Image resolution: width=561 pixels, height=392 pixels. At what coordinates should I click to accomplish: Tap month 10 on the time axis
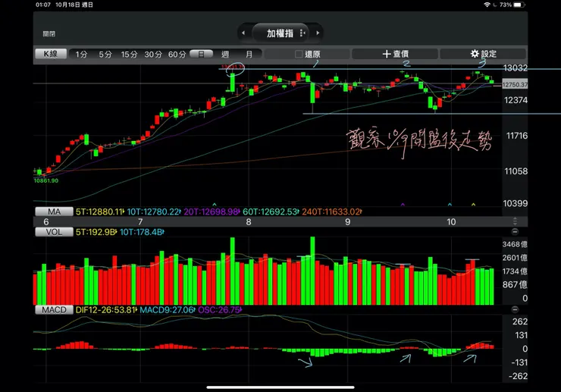[x=451, y=222]
